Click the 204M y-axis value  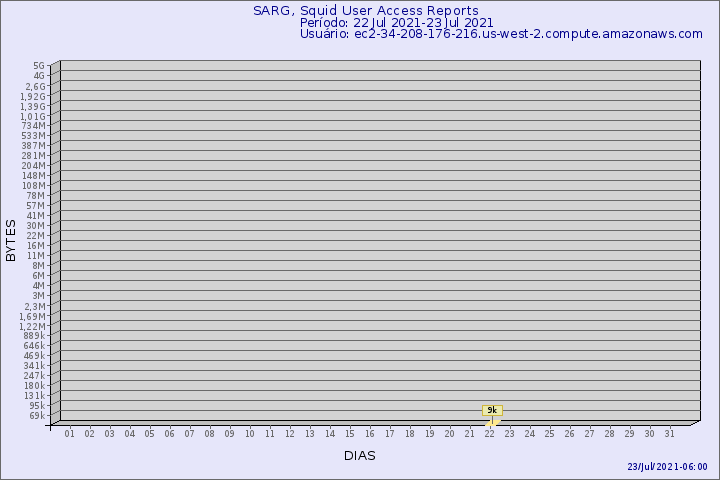coord(34,166)
